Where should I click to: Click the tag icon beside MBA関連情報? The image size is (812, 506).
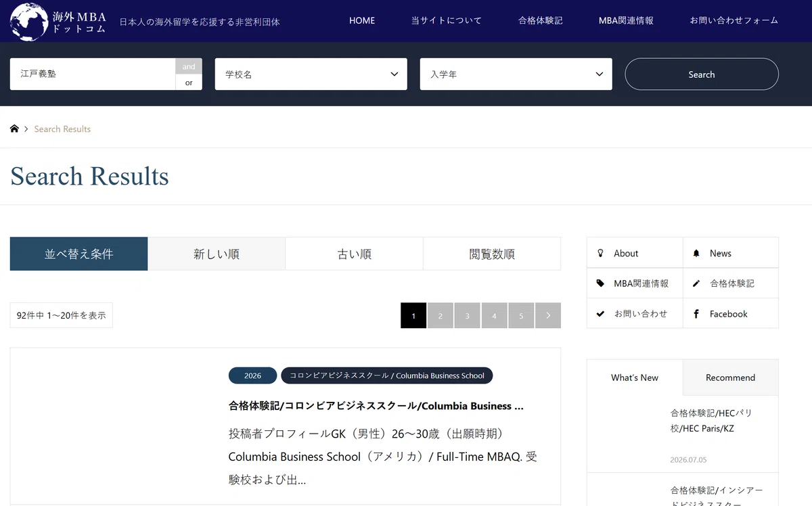coord(600,283)
